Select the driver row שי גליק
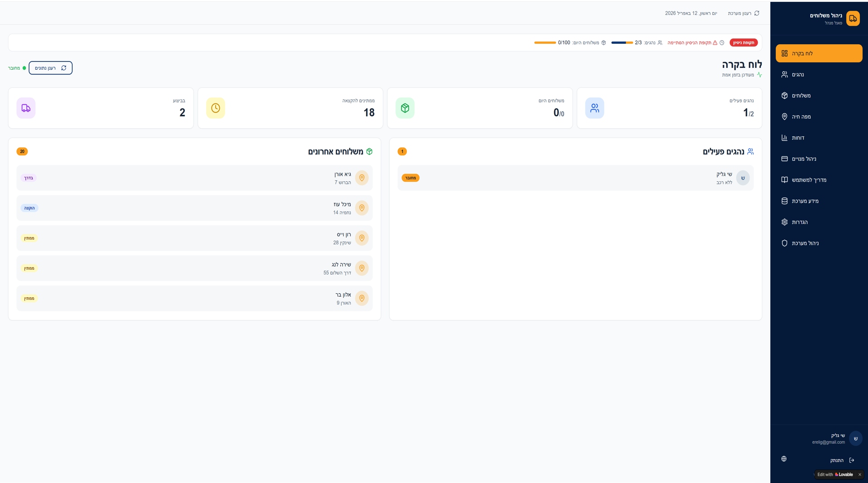The width and height of the screenshot is (868, 483). (575, 178)
